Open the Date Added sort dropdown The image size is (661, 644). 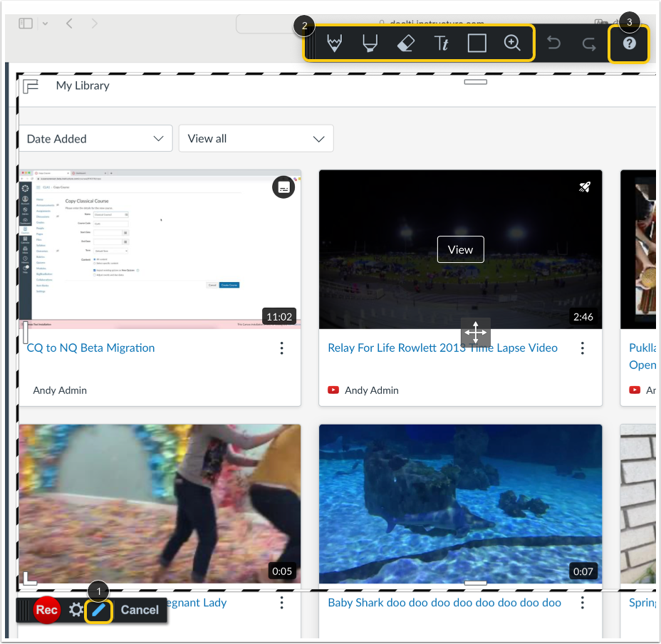pos(95,138)
